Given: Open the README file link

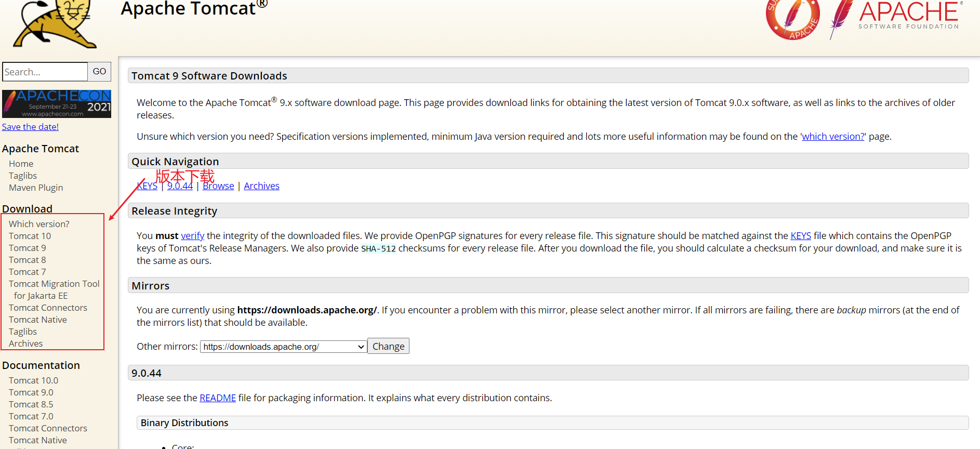Looking at the screenshot, I should tap(218, 398).
